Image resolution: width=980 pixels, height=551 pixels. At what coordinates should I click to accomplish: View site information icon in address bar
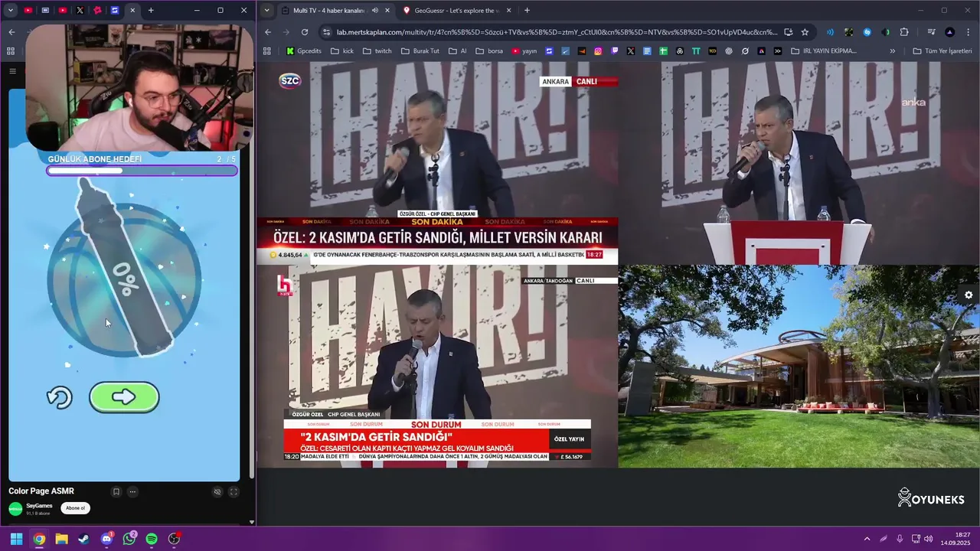tap(327, 32)
